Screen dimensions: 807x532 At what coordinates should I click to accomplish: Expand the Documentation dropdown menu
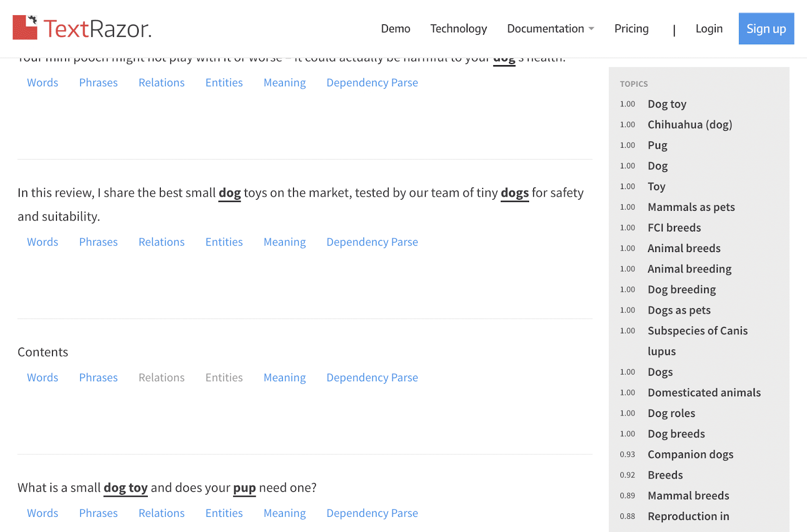[550, 29]
